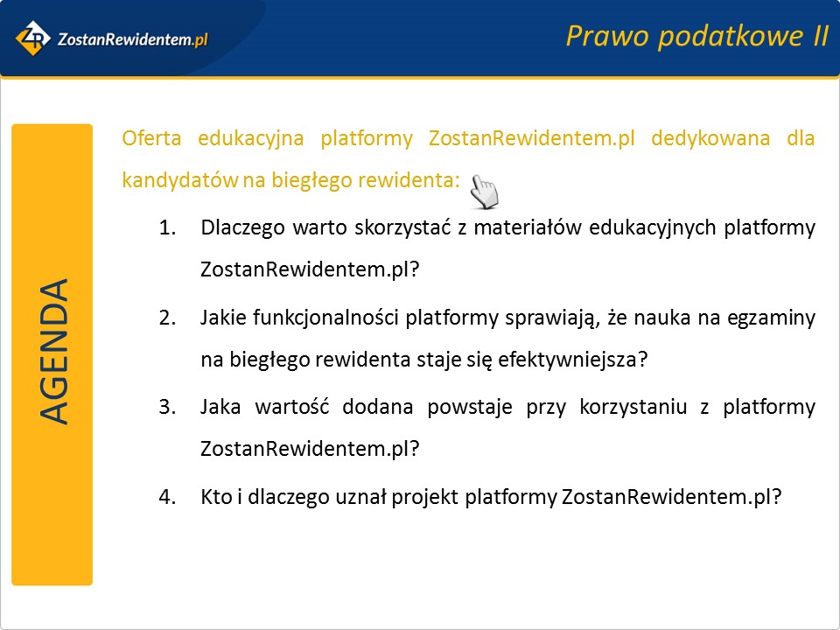This screenshot has width=840, height=630.
Task: Click 'ZostanRewidentem.pl?' under agenda item 3
Action: (x=310, y=449)
